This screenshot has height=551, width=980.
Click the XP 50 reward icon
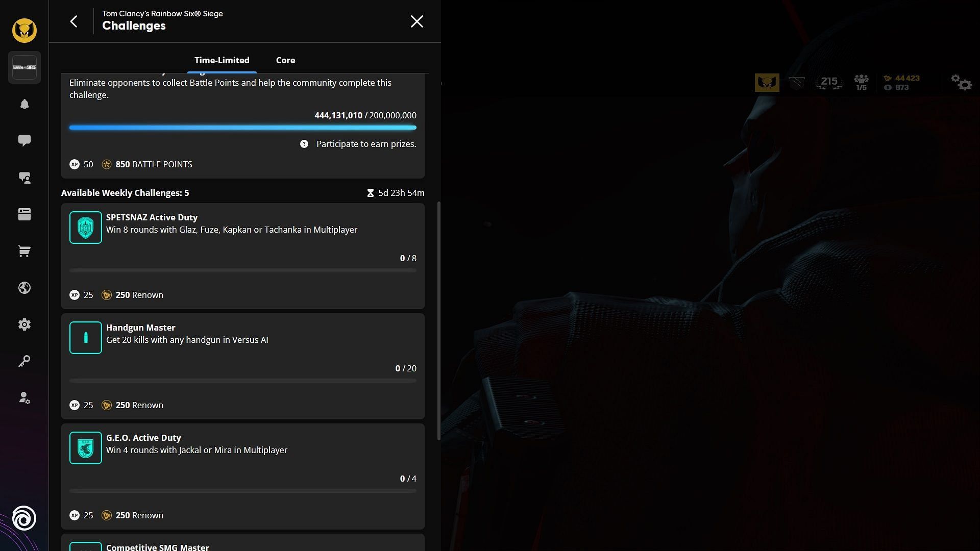tap(75, 164)
